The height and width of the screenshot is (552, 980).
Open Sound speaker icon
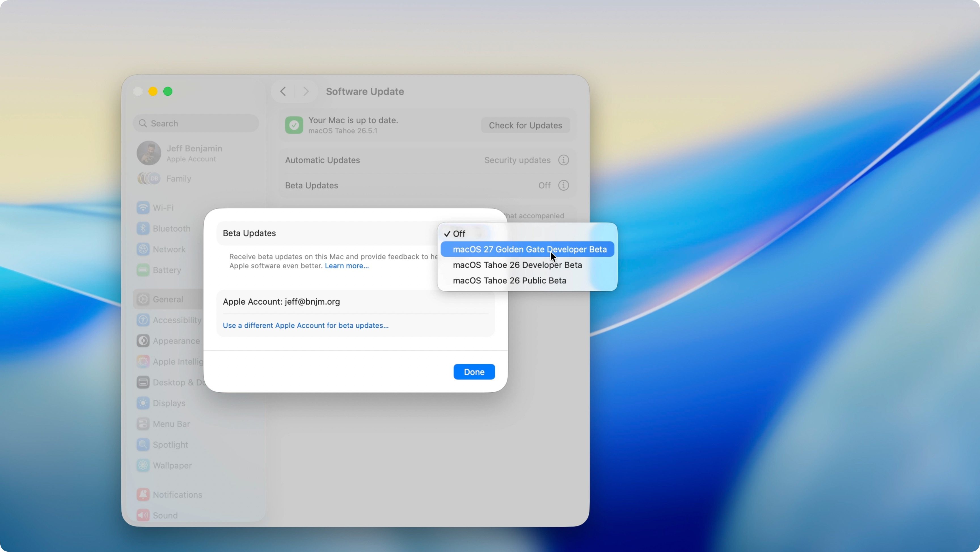(143, 515)
